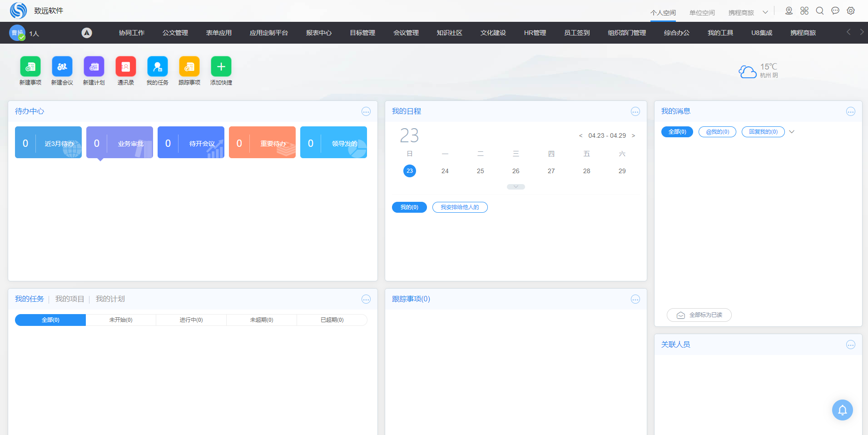Filter schedule by 我安排给他人的
The height and width of the screenshot is (435, 868).
point(460,207)
